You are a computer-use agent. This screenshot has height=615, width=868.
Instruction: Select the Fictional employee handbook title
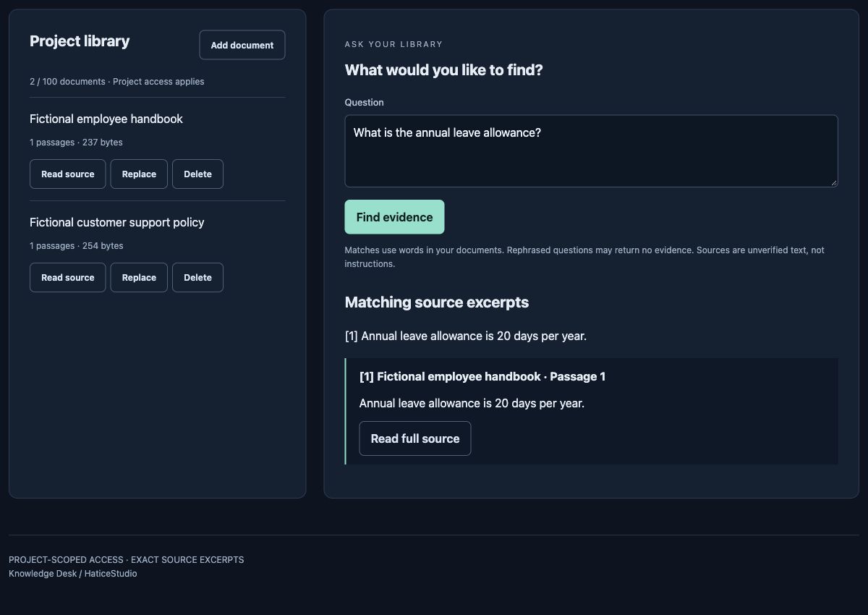click(x=106, y=119)
